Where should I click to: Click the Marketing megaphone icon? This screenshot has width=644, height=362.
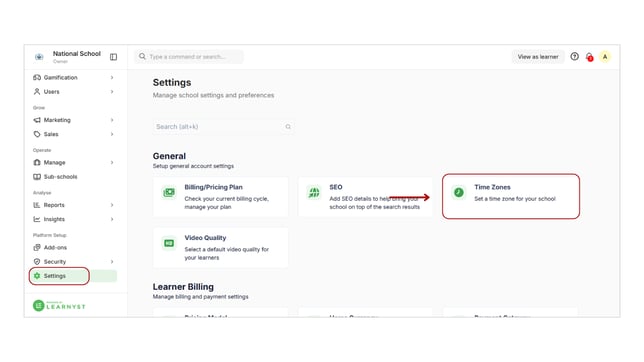click(x=37, y=120)
